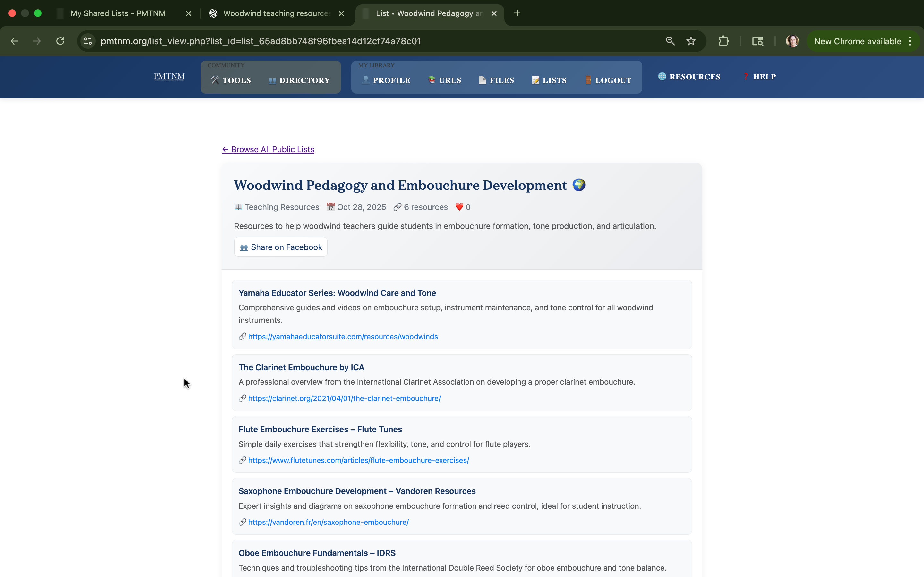Click the URL address bar field
The image size is (924, 577).
[x=344, y=41]
